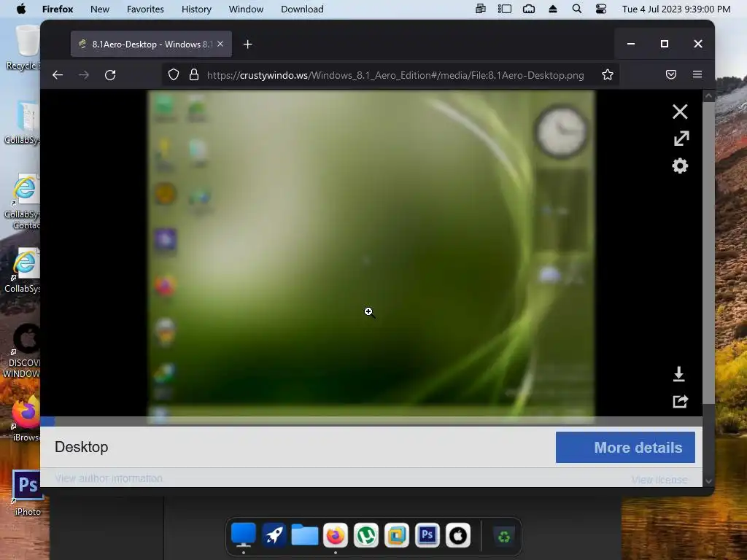Click More details button
This screenshot has height=560, width=747.
[625, 447]
